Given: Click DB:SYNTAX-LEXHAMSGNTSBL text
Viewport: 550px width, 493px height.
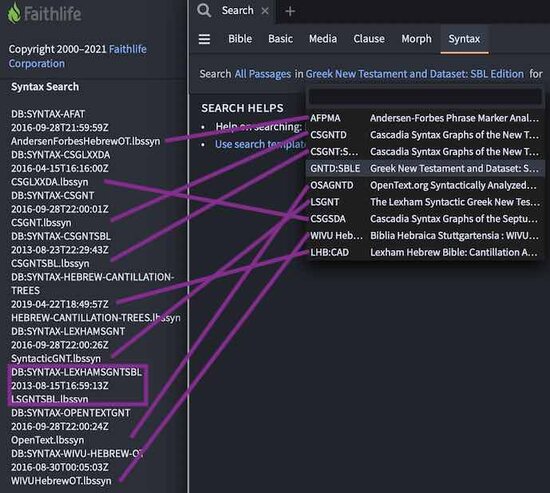Looking at the screenshot, I should (76, 372).
